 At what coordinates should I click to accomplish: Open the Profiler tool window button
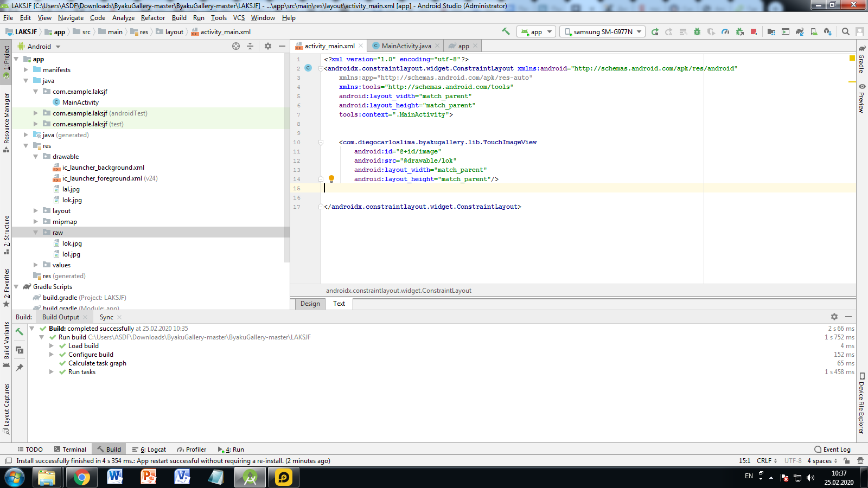click(x=192, y=450)
